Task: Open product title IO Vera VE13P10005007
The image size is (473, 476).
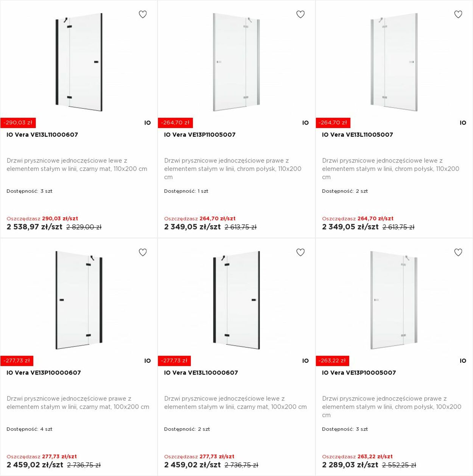Action: click(x=359, y=373)
